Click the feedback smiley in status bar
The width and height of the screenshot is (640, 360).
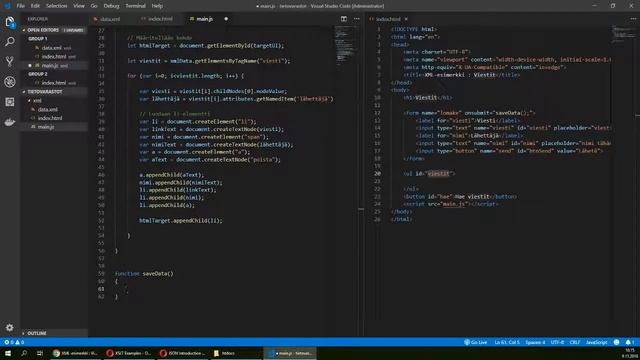616,342
